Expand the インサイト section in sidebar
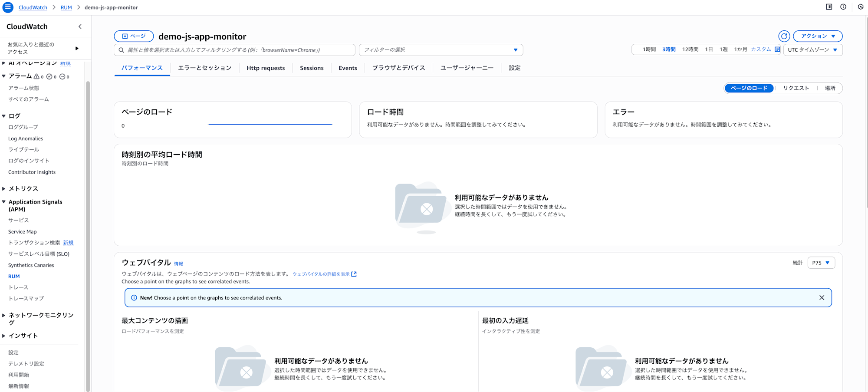The image size is (868, 392). (4, 336)
